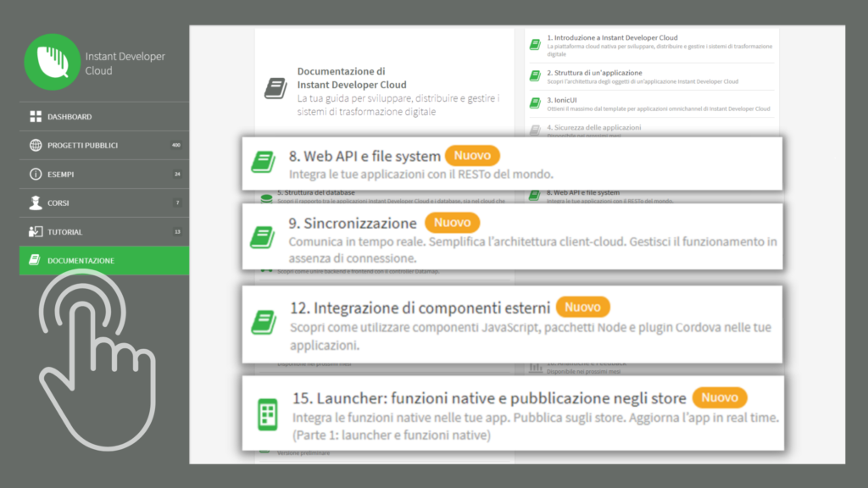Open chapter 8 Web API e file system
This screenshot has width=868, height=488.
tap(512, 164)
